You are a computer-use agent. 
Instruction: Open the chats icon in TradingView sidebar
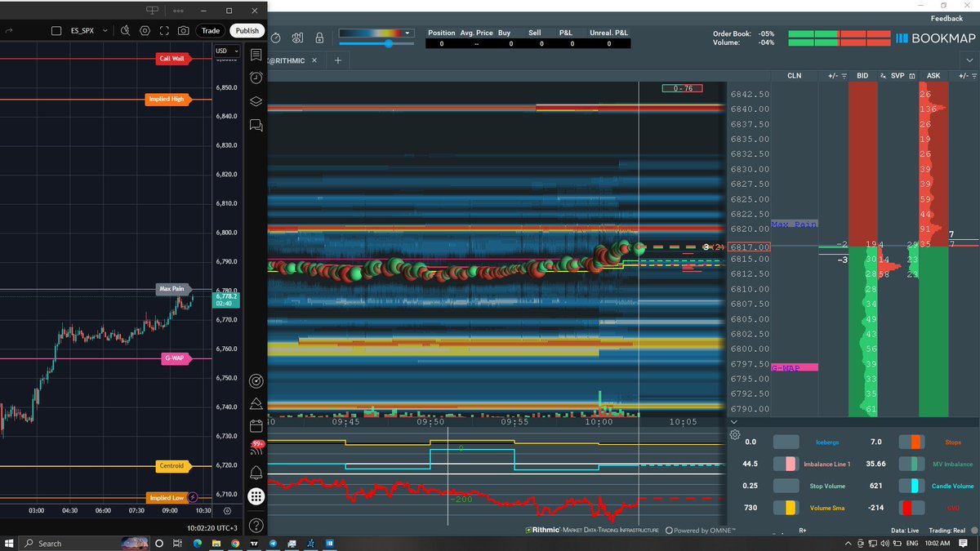coord(256,125)
